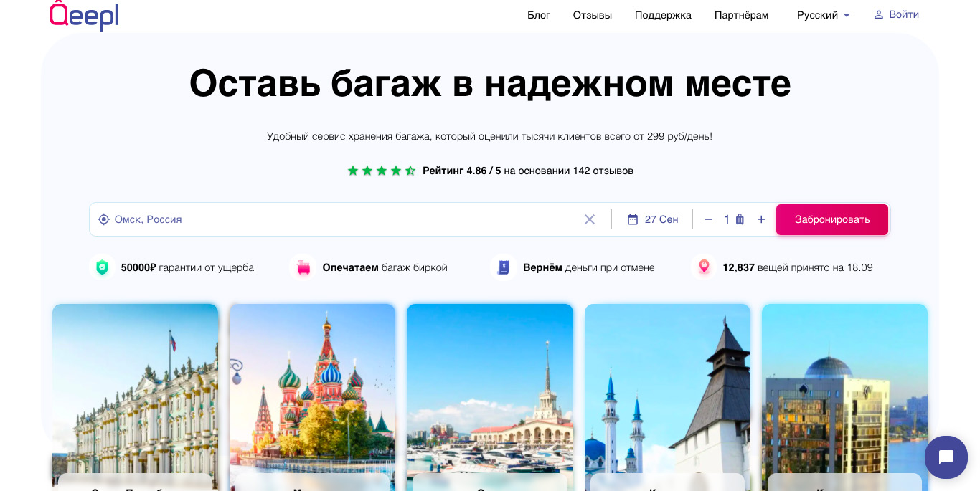This screenshot has height=491, width=980.
Task: Click the refund document icon near Вернём
Action: [x=504, y=267]
